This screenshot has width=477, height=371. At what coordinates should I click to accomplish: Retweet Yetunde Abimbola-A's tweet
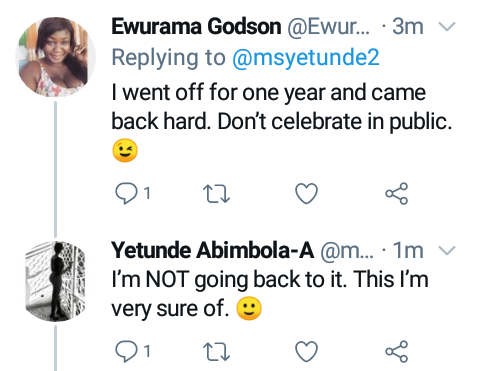point(216,352)
